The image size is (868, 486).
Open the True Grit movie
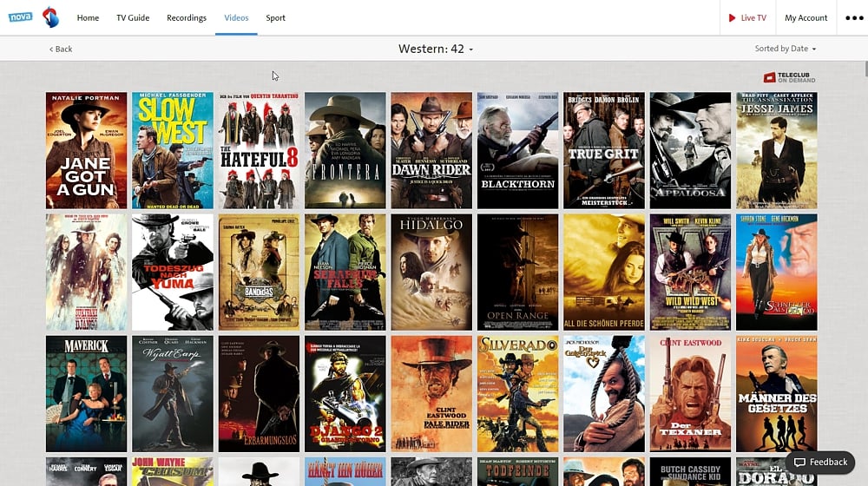point(604,150)
